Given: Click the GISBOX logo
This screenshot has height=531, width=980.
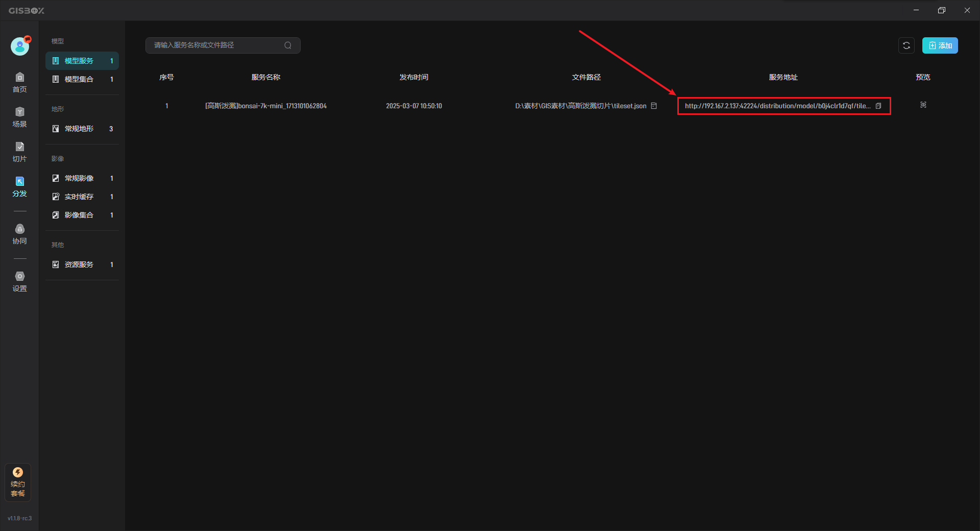Looking at the screenshot, I should [x=27, y=10].
